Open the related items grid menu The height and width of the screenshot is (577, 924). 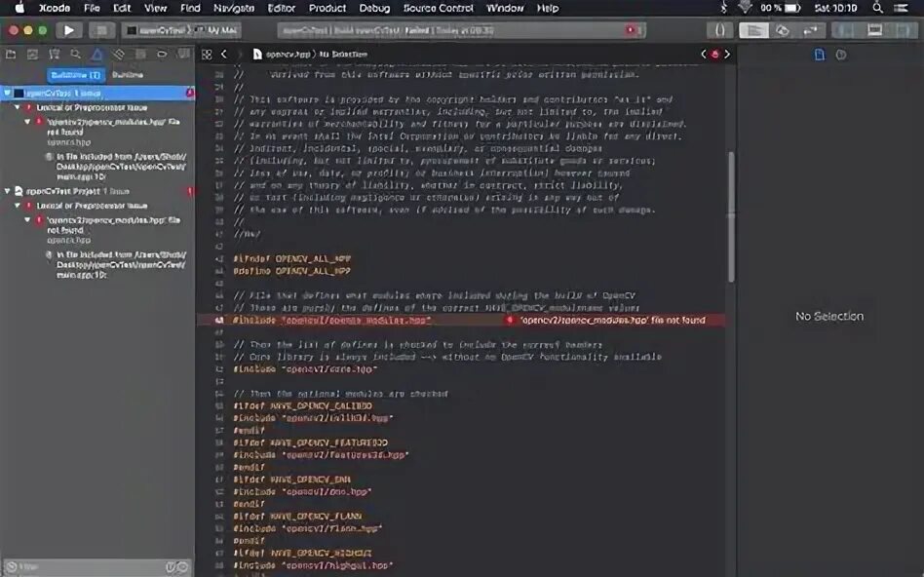207,55
